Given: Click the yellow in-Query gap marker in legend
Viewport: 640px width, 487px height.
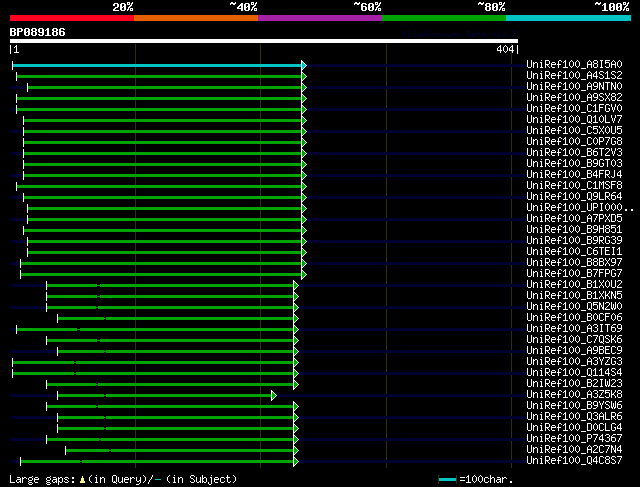Looking at the screenshot, I should [x=82, y=480].
